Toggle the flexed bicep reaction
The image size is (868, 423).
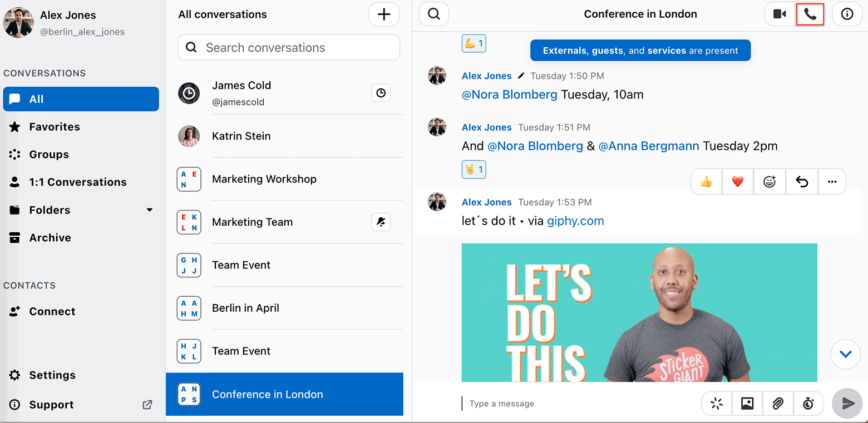pyautogui.click(x=474, y=43)
